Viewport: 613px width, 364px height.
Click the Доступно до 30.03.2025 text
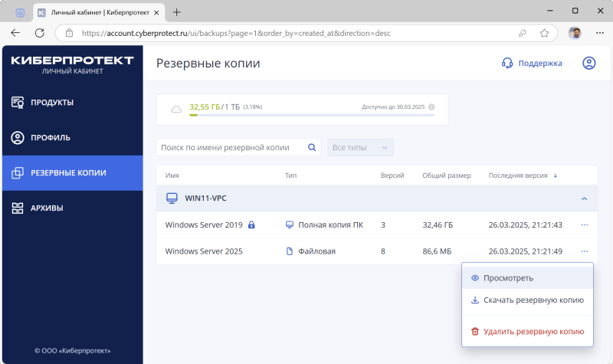393,107
